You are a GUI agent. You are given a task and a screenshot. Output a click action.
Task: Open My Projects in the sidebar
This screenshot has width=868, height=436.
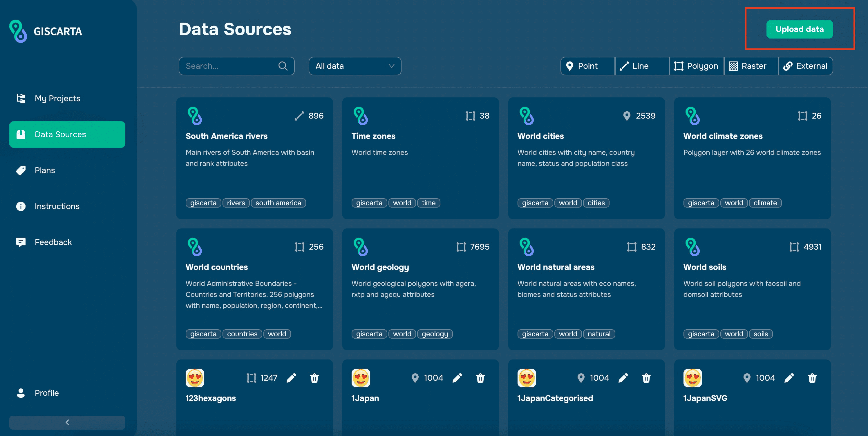pyautogui.click(x=57, y=98)
